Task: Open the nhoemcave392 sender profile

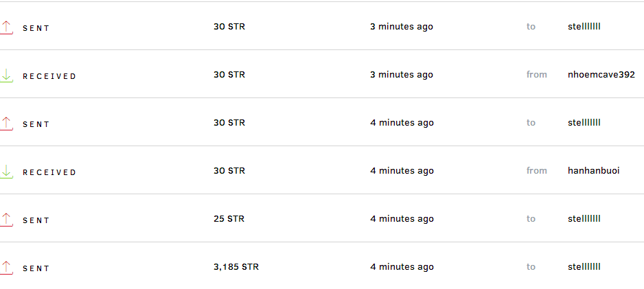Action: (601, 74)
